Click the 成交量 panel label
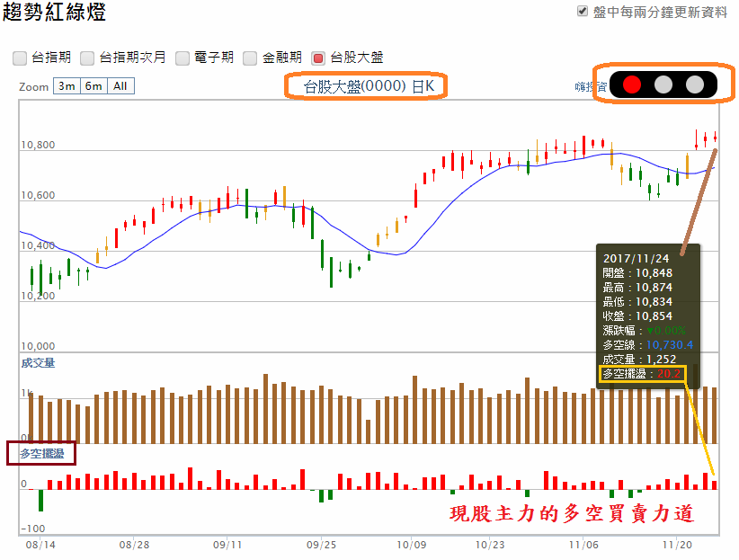Viewport: 739px width, 560px height. coord(38,363)
